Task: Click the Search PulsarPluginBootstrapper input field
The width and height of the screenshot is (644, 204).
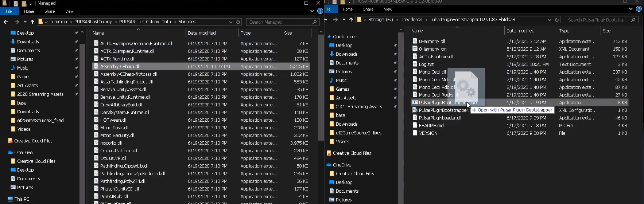Action: 597,20
